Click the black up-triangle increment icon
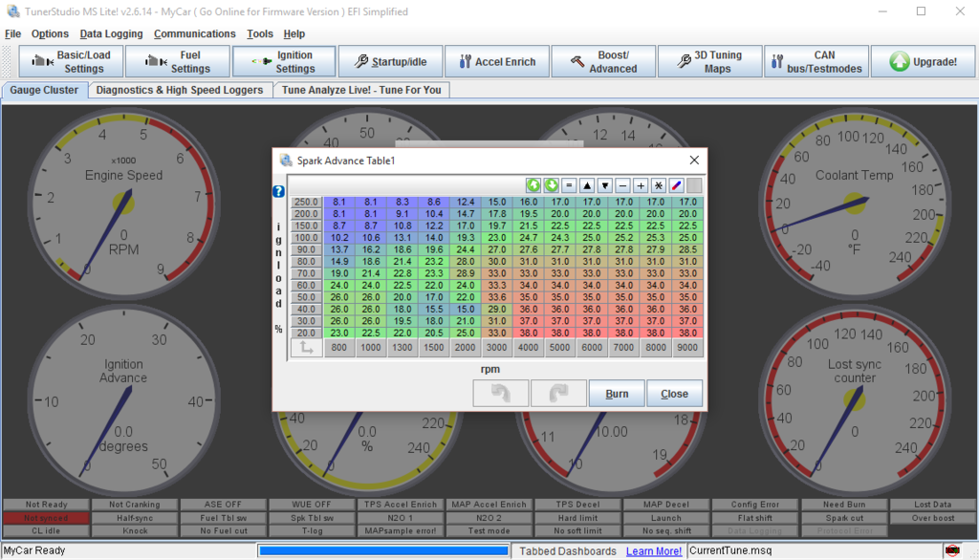 tap(587, 185)
